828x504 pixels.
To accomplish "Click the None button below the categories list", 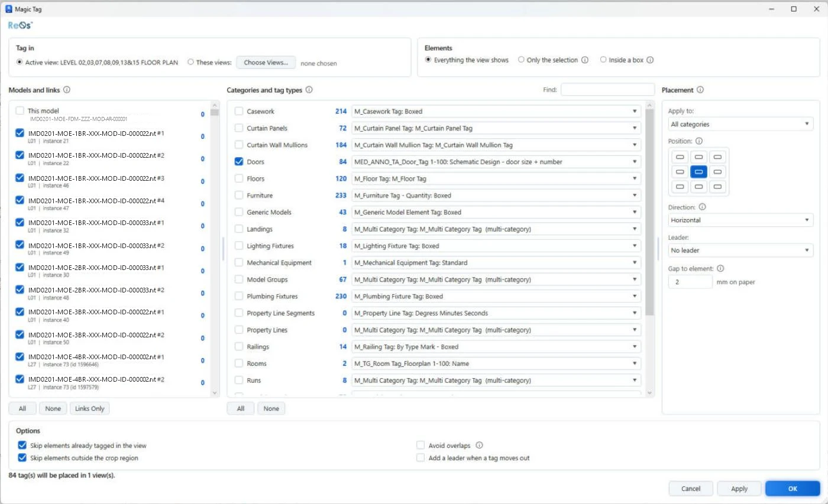I will [271, 408].
